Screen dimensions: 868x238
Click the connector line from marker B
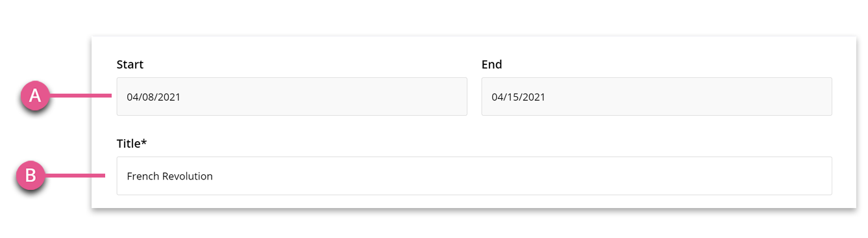pos(74,176)
